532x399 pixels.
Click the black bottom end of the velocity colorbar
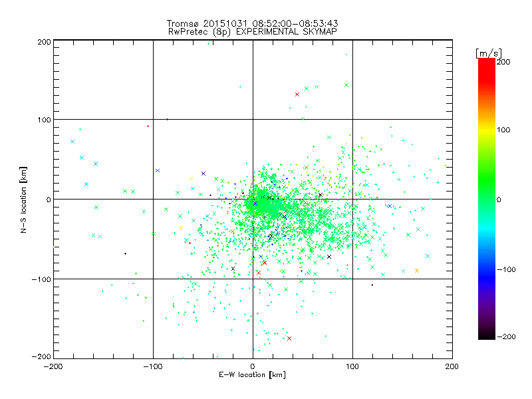[x=487, y=336]
